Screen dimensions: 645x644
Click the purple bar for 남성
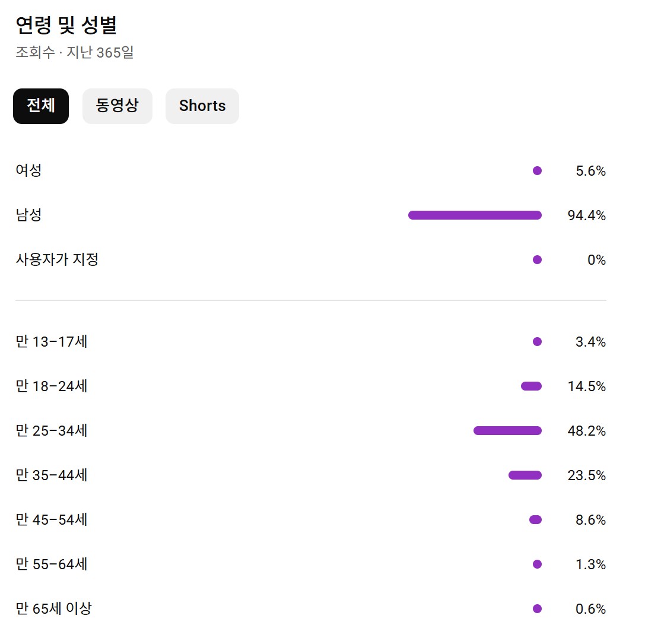(475, 215)
